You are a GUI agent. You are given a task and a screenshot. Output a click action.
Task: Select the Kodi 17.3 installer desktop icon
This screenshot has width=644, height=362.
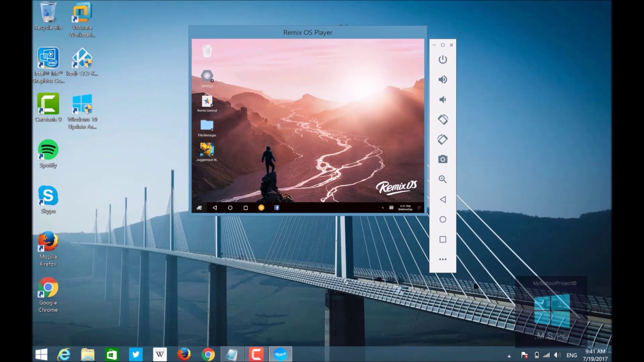pos(82,62)
